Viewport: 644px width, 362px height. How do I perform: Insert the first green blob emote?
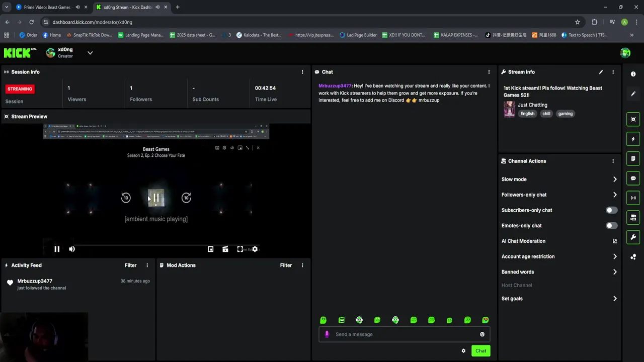tap(324, 320)
